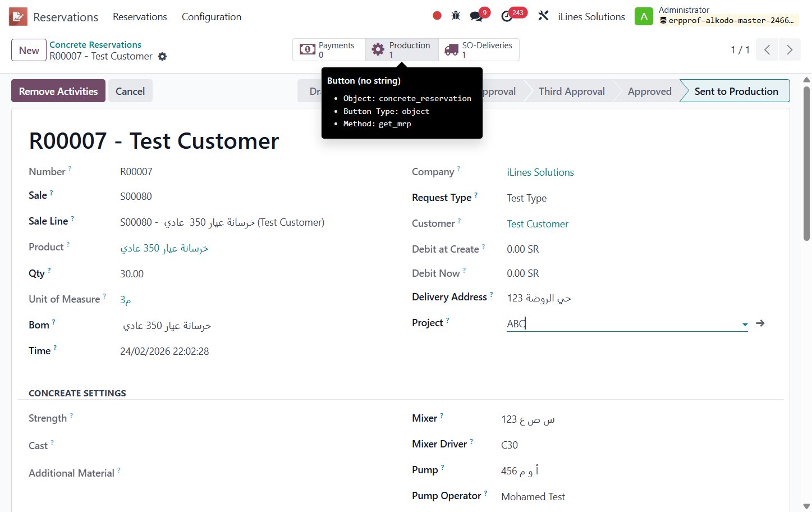Open the chat messages icon
The image size is (812, 512).
(x=476, y=16)
